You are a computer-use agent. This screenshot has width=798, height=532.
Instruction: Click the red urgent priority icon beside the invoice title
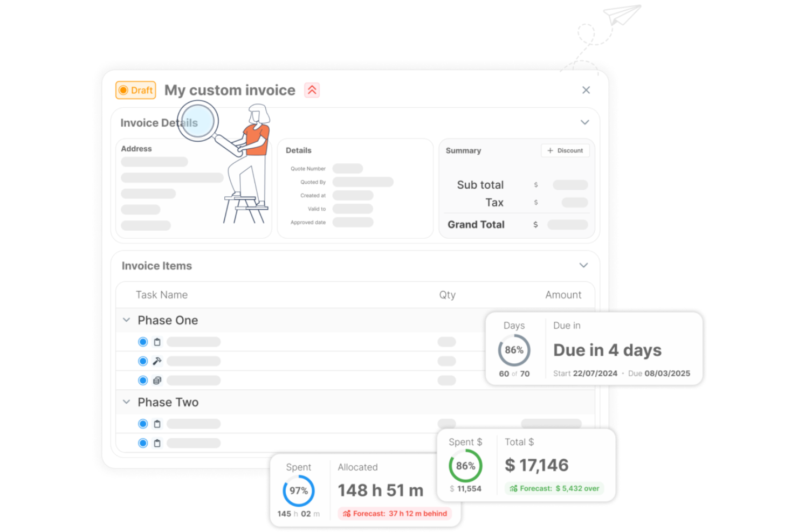pyautogui.click(x=312, y=90)
